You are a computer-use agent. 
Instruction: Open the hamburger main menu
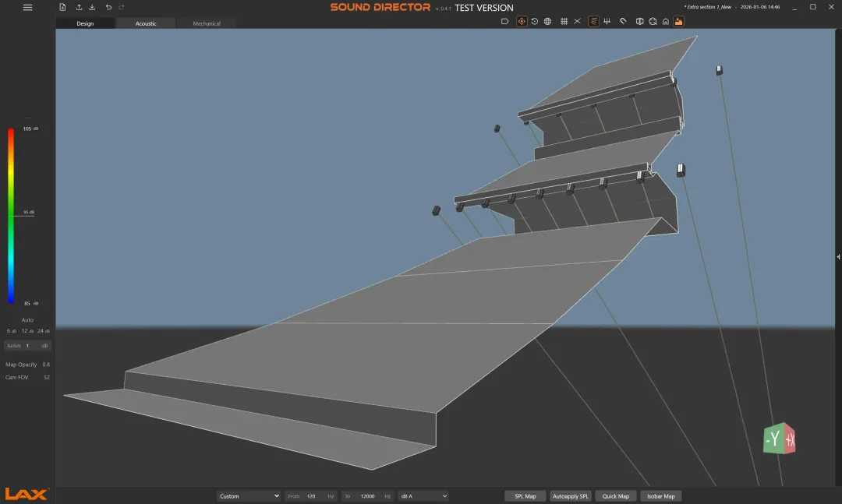pos(27,8)
